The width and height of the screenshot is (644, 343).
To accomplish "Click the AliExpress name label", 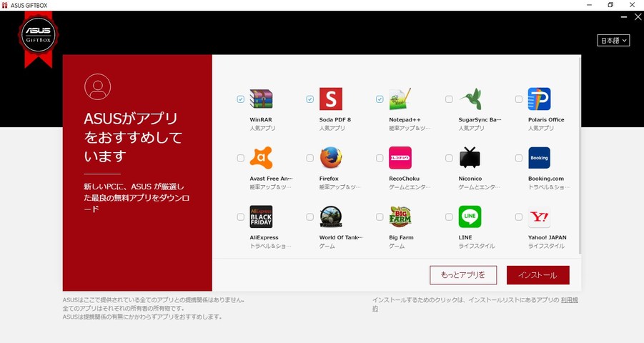I will 264,237.
